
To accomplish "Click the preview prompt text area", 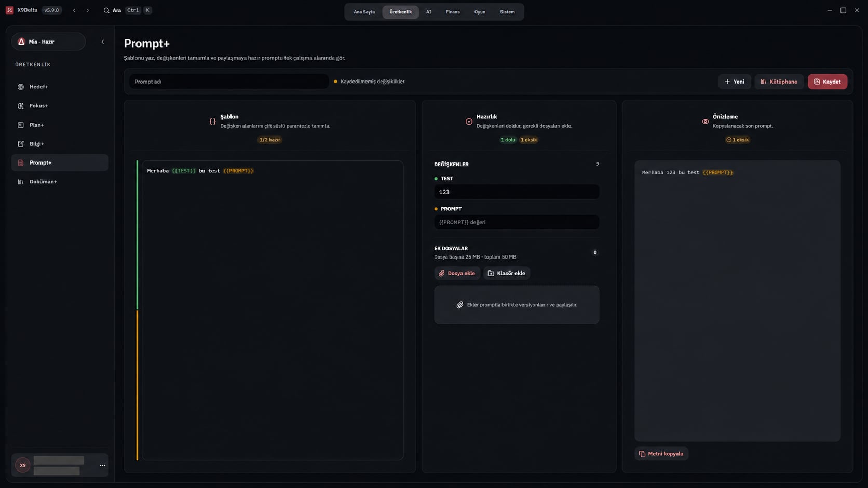I will pos(737,301).
